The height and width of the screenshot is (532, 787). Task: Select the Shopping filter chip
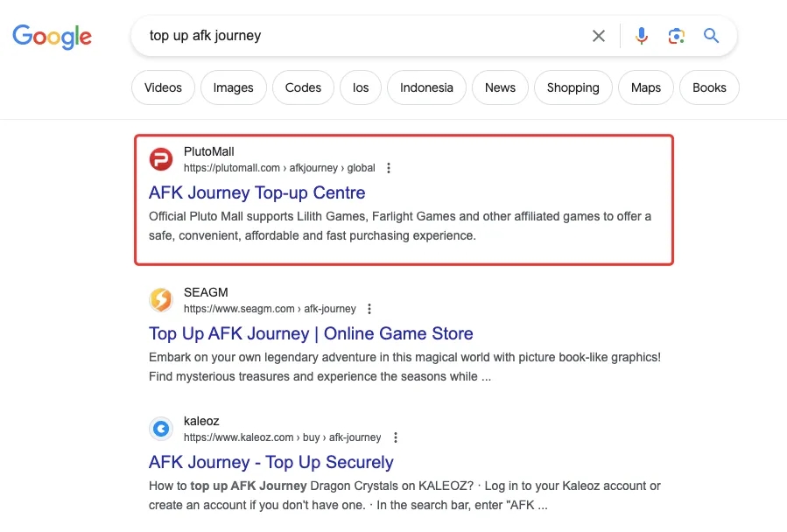click(573, 87)
